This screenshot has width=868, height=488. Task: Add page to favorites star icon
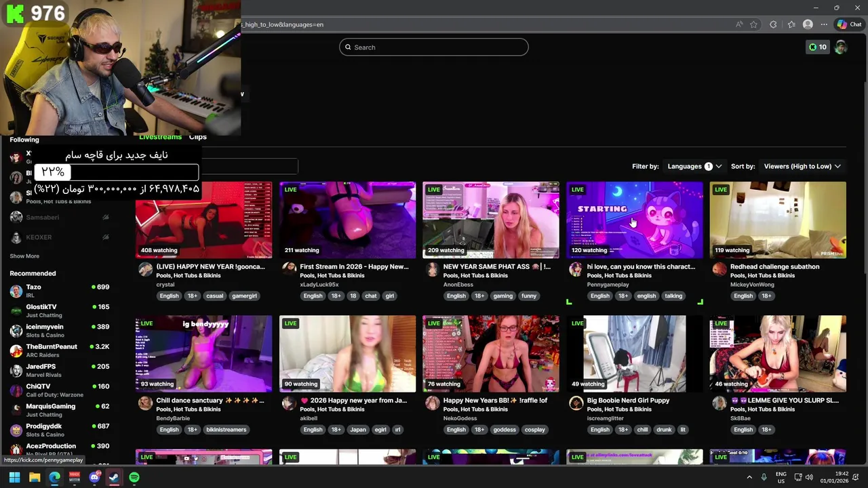point(754,24)
